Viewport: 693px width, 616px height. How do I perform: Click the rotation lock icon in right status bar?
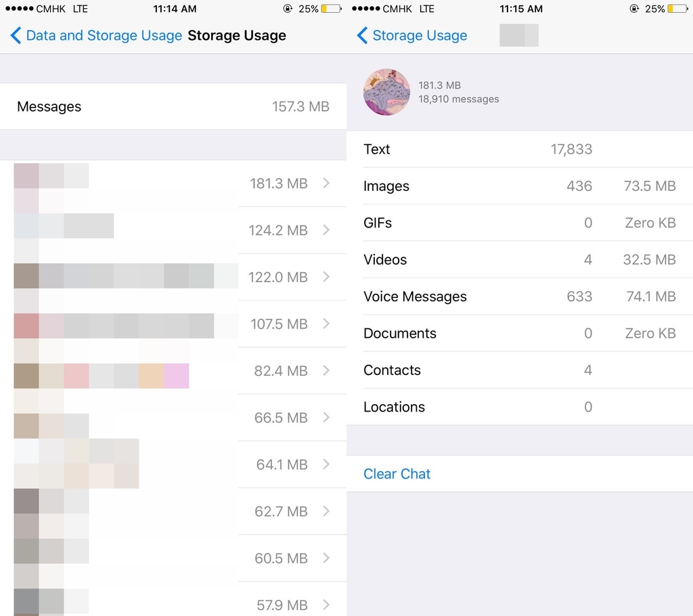(x=634, y=8)
